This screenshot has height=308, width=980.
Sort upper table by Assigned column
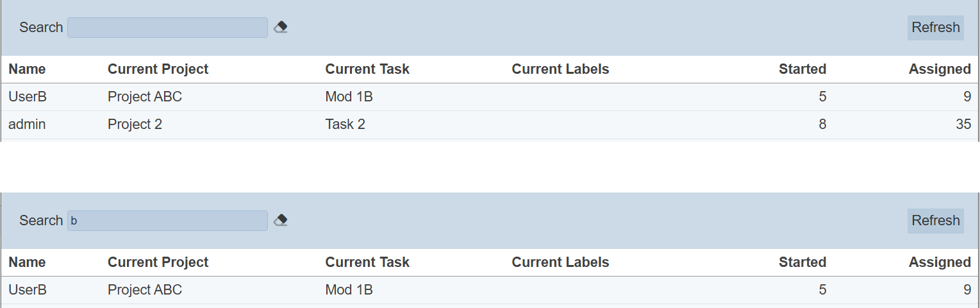pyautogui.click(x=939, y=69)
